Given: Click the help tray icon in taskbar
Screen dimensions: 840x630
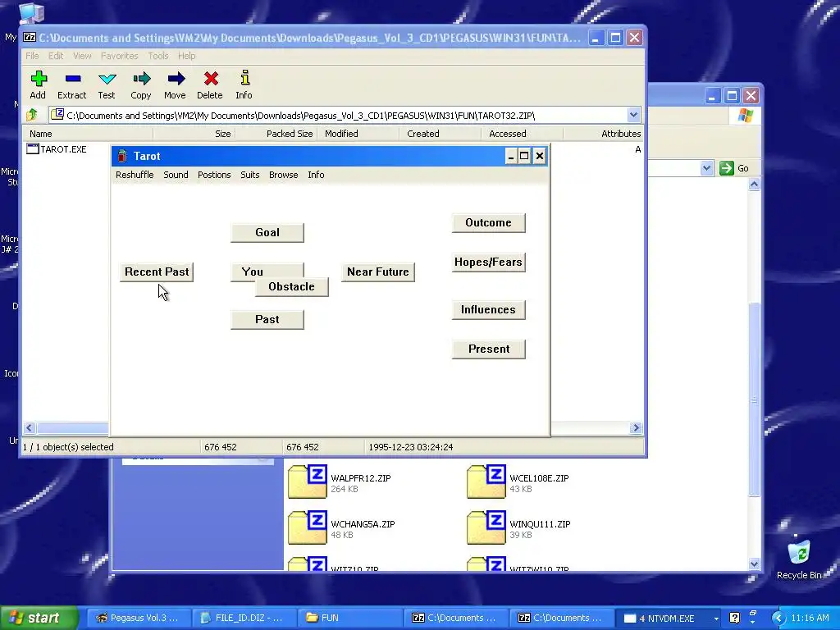Looking at the screenshot, I should pyautogui.click(x=734, y=618).
